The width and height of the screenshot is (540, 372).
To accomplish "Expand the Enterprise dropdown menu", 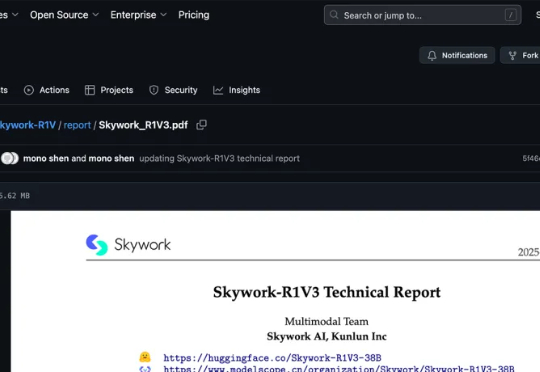I will point(138,15).
